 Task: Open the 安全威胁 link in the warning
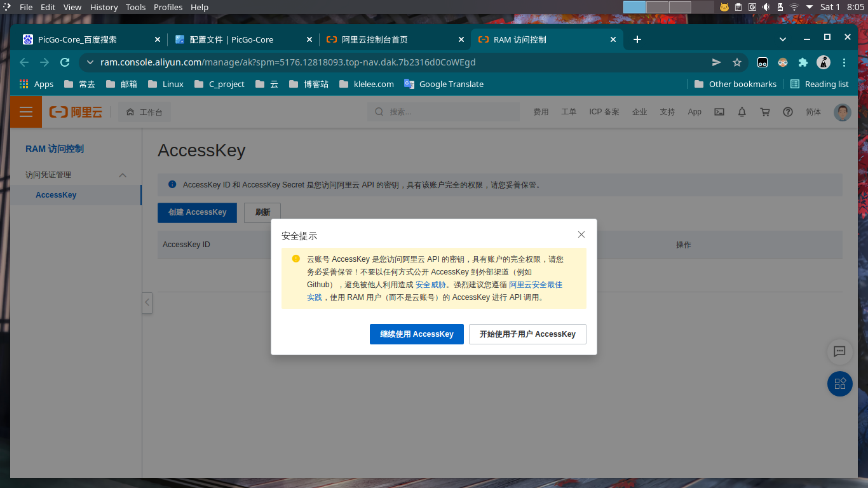pos(431,285)
